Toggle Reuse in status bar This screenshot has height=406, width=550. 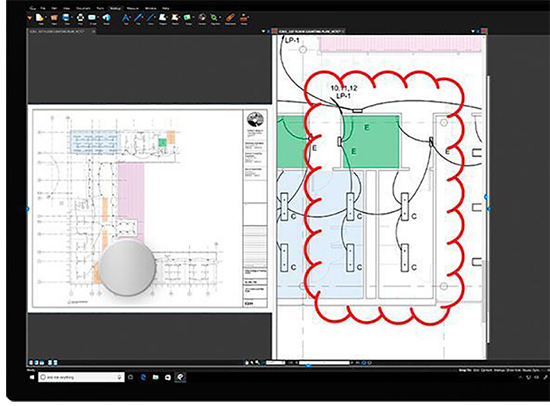[527, 371]
